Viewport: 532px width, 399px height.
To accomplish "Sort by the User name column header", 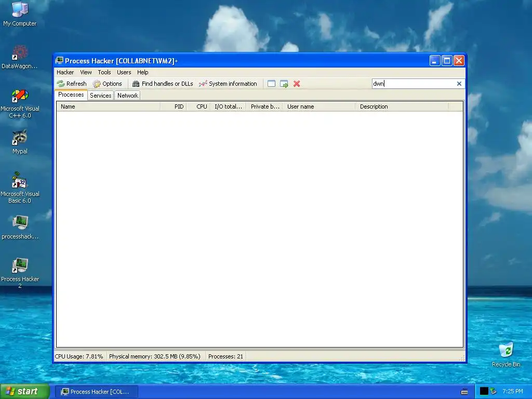I will coord(319,107).
